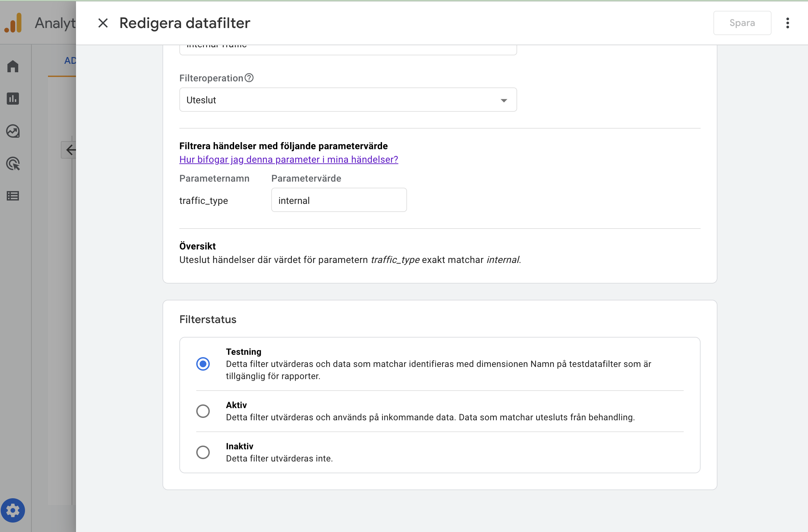808x532 pixels.
Task: Open the Filteroperation help icon
Action: [249, 78]
